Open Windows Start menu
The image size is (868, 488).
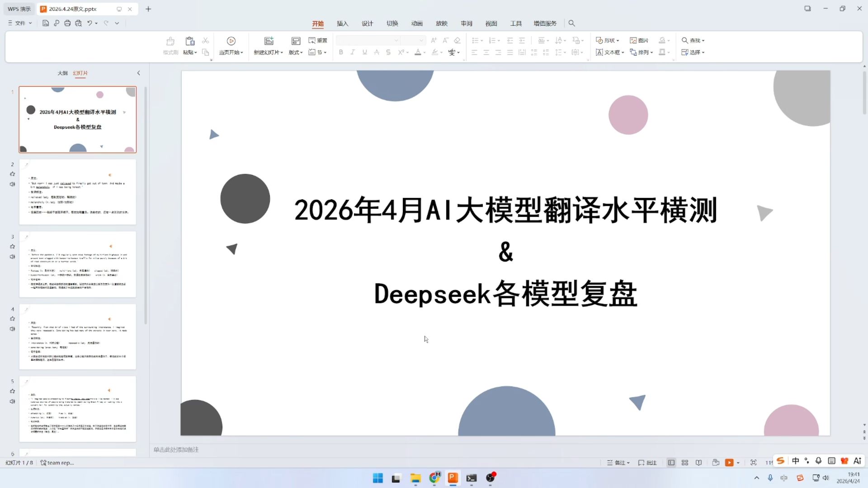point(378,478)
